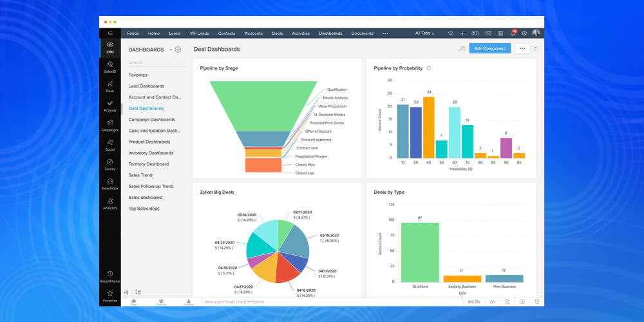
Task: Collapse the left app sidebar
Action: (110, 33)
